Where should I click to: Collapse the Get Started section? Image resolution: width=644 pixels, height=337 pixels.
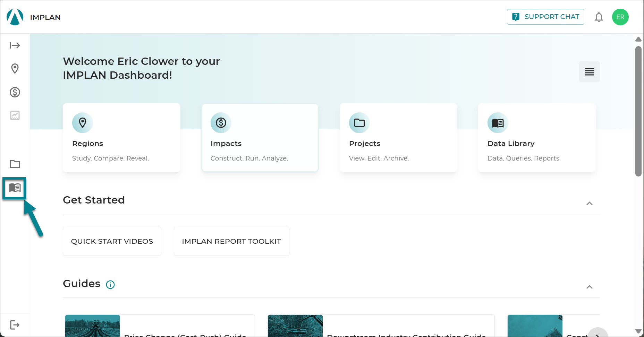pos(590,204)
